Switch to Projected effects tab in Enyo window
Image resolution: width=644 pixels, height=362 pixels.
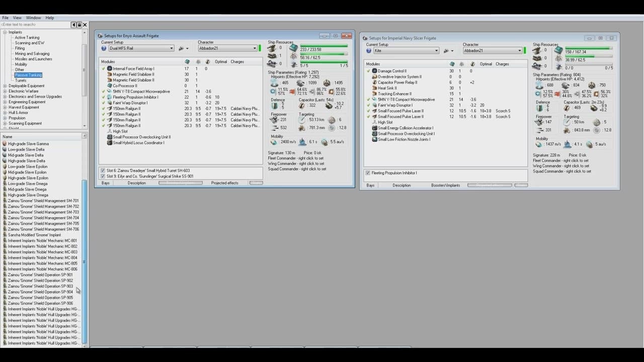(224, 183)
